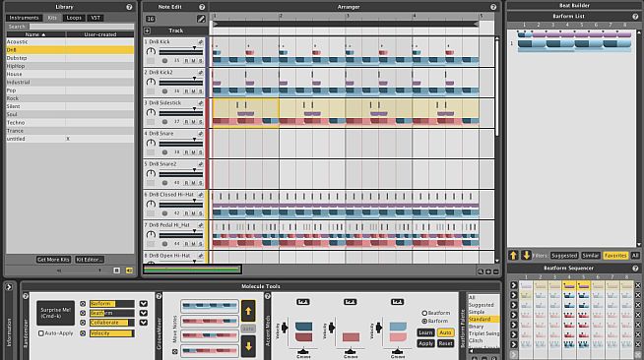This screenshot has height=360, width=644.
Task: Expand the Collaborate randomizer dropdown
Action: click(x=144, y=323)
